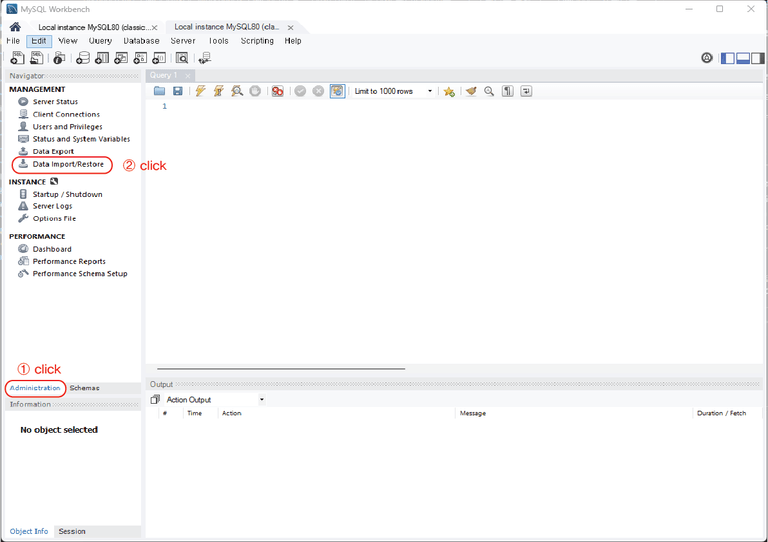Open the Query menu
768x542 pixels.
point(100,41)
